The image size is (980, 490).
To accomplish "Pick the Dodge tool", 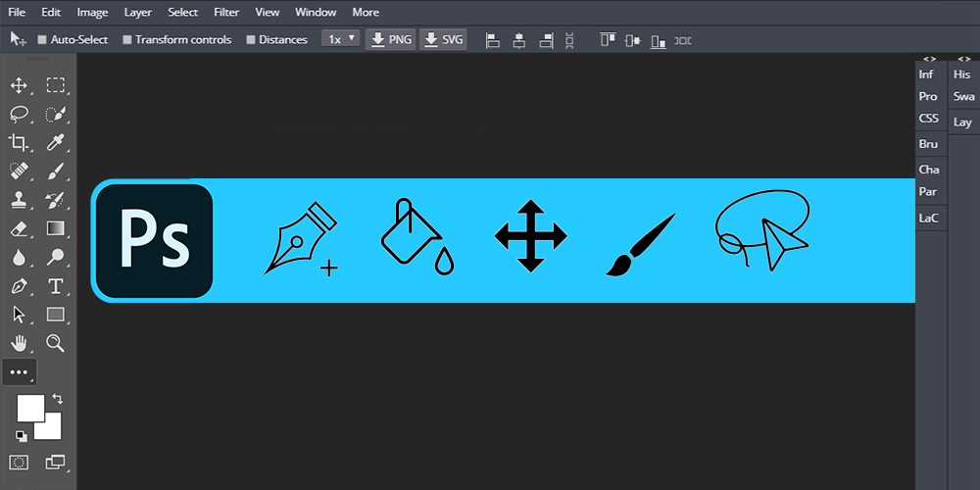I will pyautogui.click(x=56, y=257).
